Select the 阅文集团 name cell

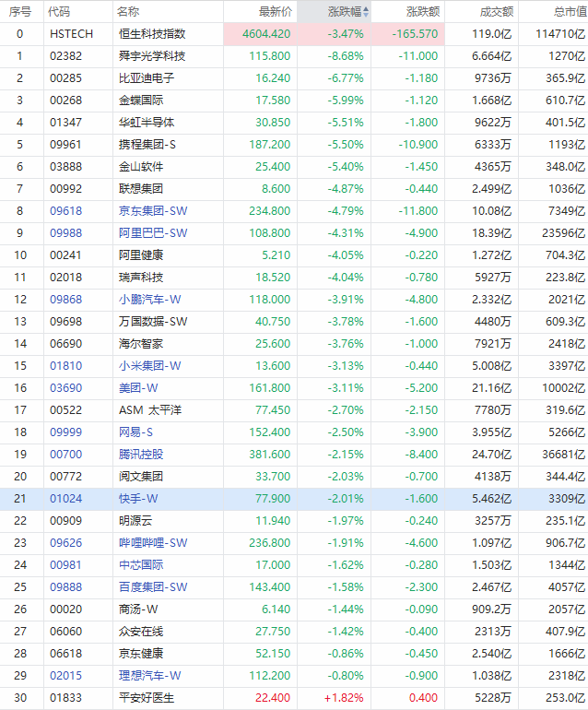click(x=168, y=477)
